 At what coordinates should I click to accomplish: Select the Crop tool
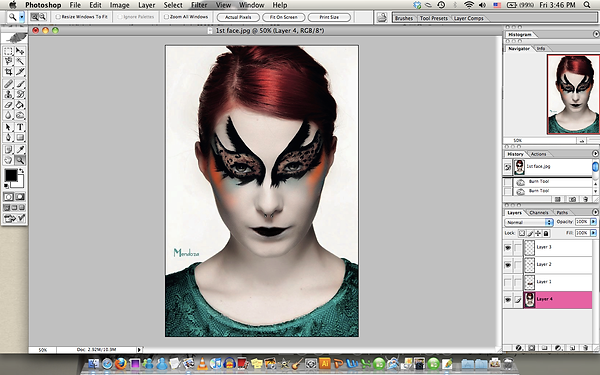coord(8,72)
